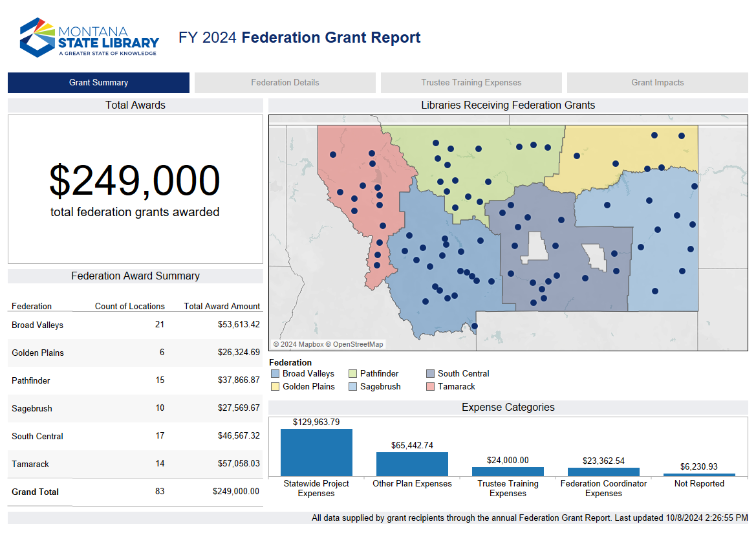The height and width of the screenshot is (535, 756).
Task: Click the Total Award Amount column header
Action: point(222,307)
